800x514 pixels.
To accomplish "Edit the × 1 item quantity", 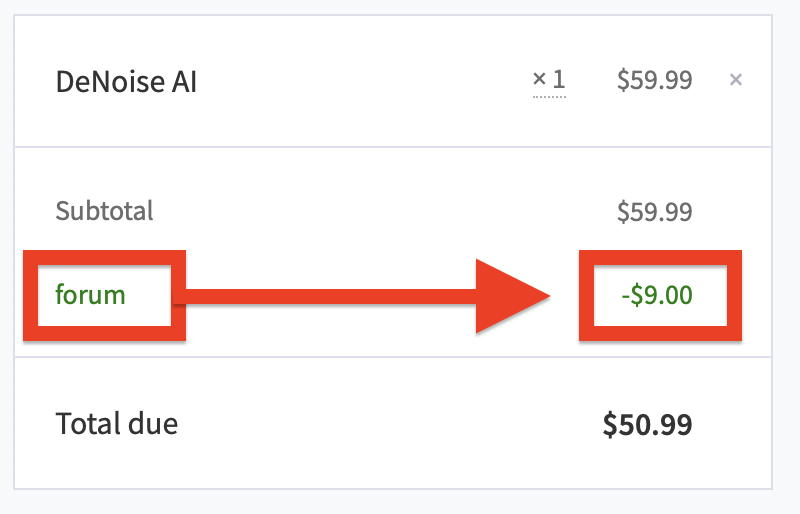I will (x=549, y=80).
